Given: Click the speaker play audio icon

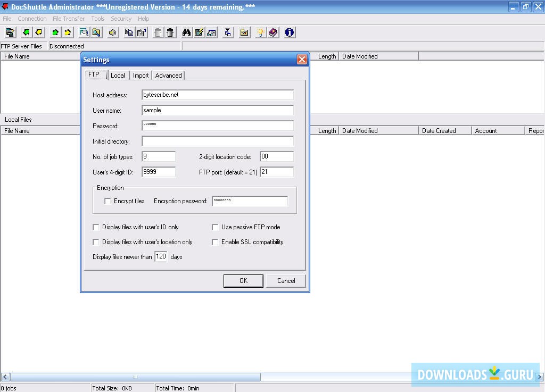Looking at the screenshot, I should [113, 32].
